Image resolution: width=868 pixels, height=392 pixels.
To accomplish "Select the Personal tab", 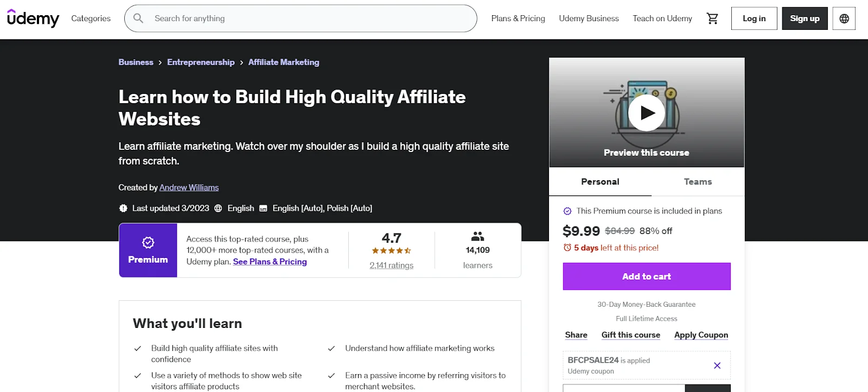I will [599, 181].
